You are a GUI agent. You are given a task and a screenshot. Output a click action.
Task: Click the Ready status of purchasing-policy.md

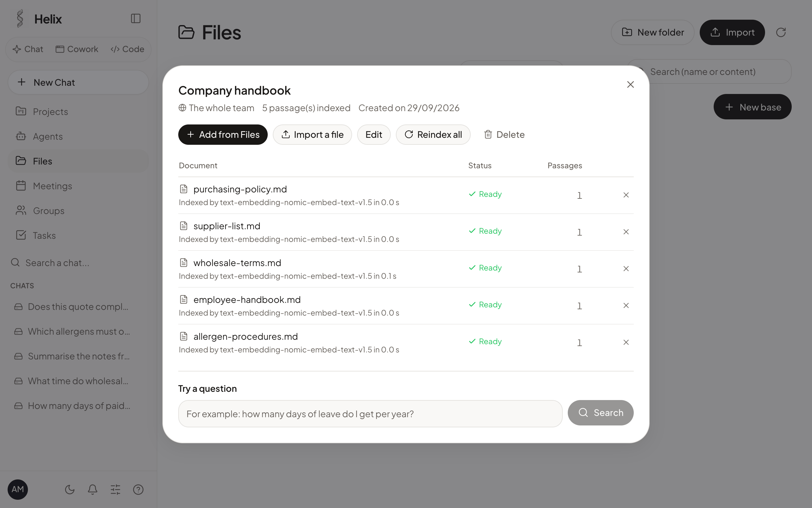485,194
